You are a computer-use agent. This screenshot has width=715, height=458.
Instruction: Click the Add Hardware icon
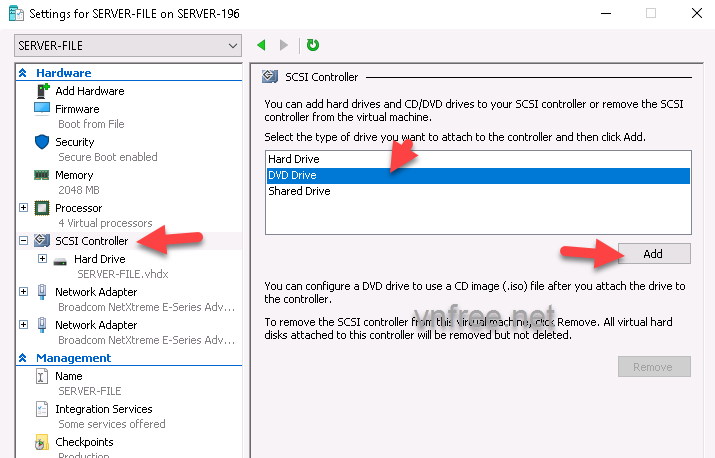point(42,91)
